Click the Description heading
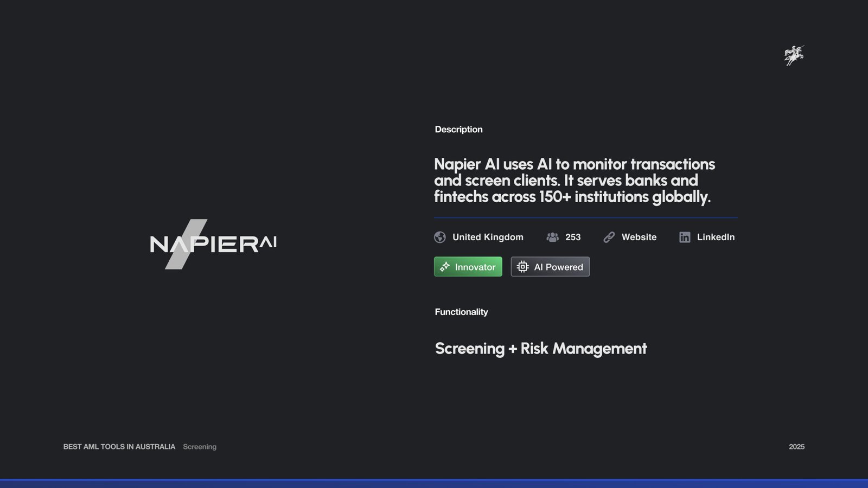The width and height of the screenshot is (868, 488). pyautogui.click(x=458, y=130)
